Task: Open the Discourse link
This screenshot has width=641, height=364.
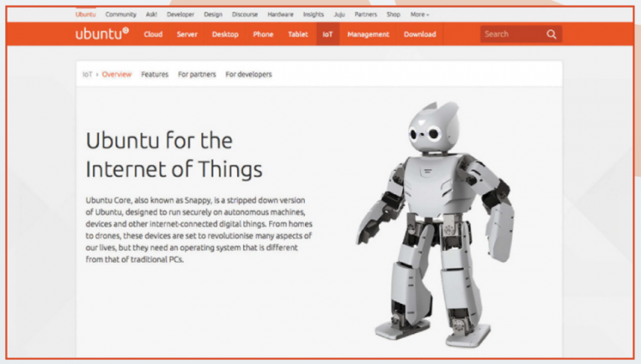Action: (245, 14)
